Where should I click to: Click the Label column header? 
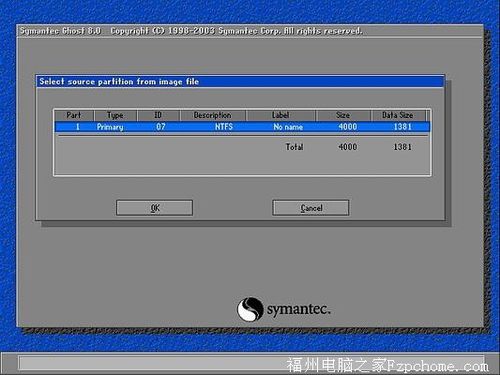(281, 115)
